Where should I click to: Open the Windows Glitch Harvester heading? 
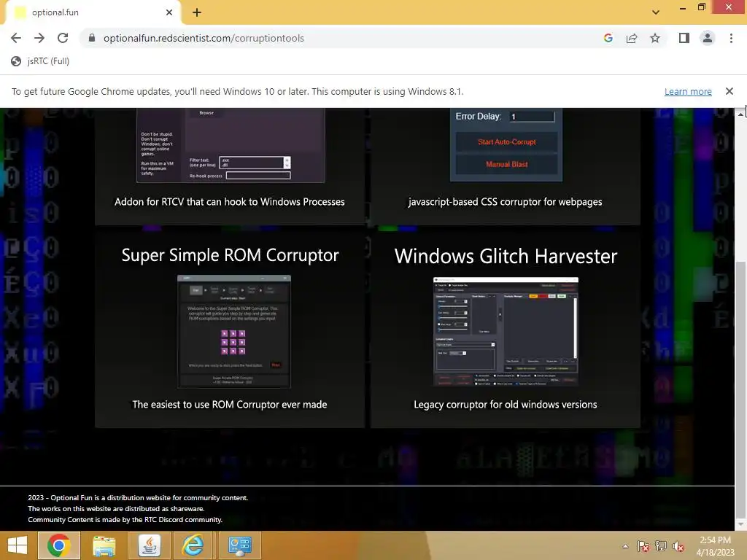click(x=506, y=256)
